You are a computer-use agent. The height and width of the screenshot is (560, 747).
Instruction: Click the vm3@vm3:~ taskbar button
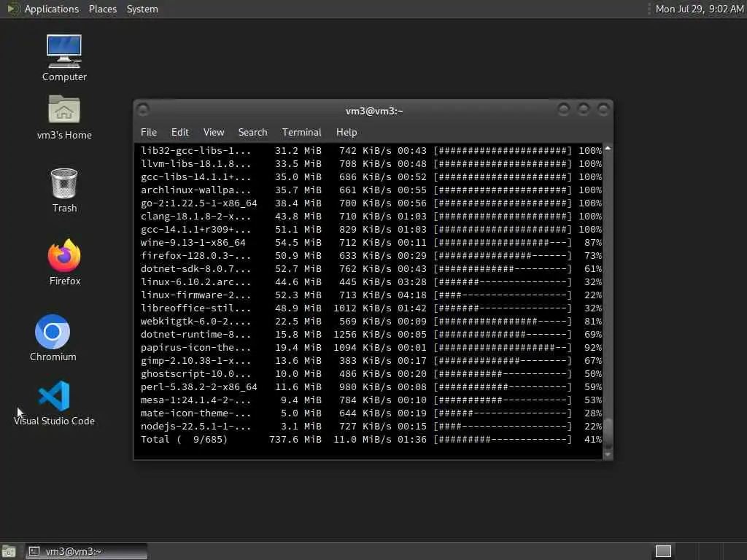point(86,551)
